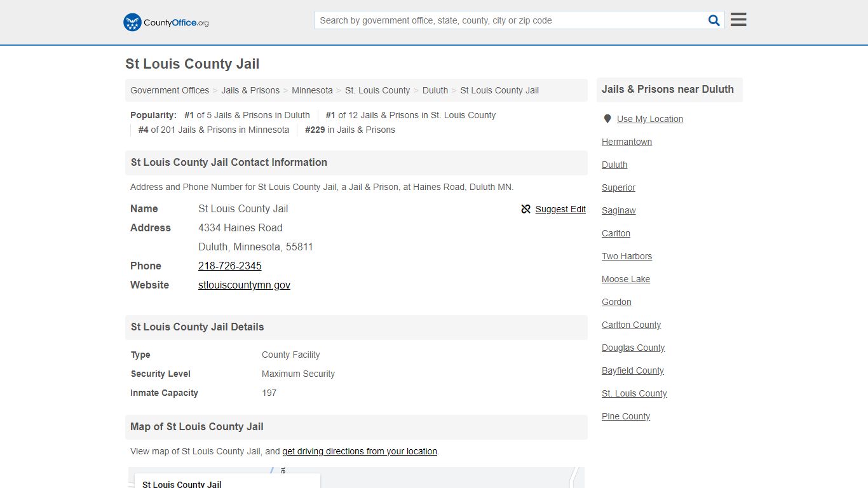Image resolution: width=868 pixels, height=488 pixels.
Task: Go to the Minnesota breadcrumb
Action: click(x=312, y=90)
